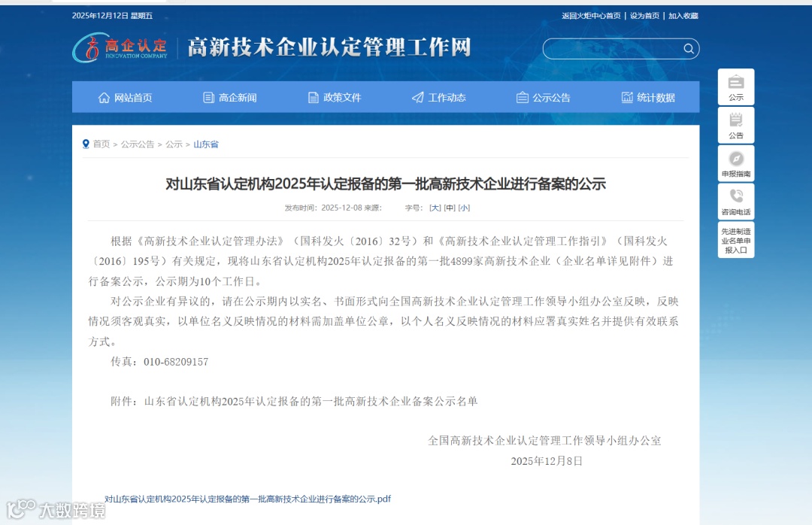Go to 公示公告 breadcrumb link
Viewport: 812px width, 525px height.
138,144
